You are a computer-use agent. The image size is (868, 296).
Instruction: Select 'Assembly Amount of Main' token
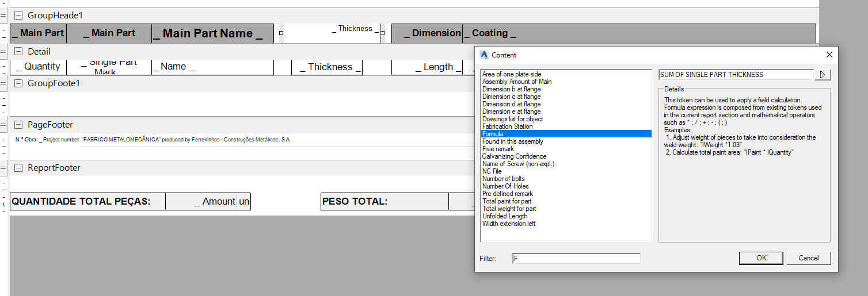[x=517, y=82]
